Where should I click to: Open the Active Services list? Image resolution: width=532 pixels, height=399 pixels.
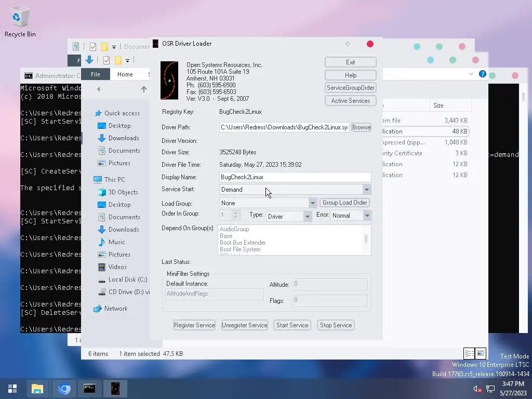tap(351, 101)
